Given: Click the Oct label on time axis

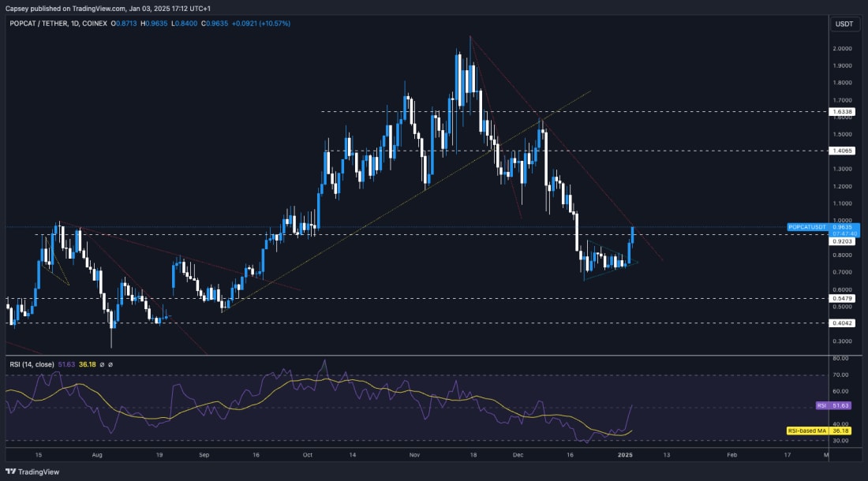Looking at the screenshot, I should (308, 455).
